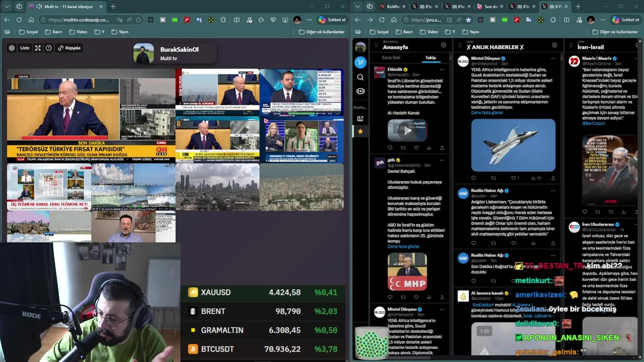The image size is (644, 362).
Task: Open tab search chevron in left browser
Action: [x=7, y=7]
